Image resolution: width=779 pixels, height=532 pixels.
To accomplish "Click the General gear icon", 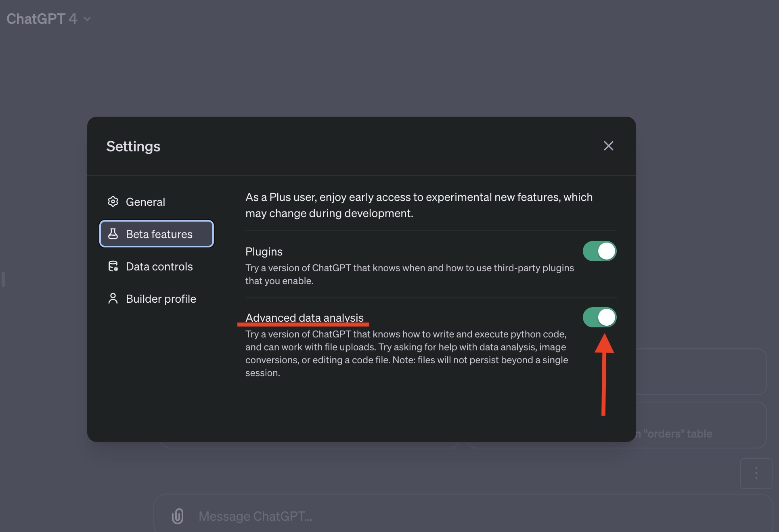I will click(113, 201).
